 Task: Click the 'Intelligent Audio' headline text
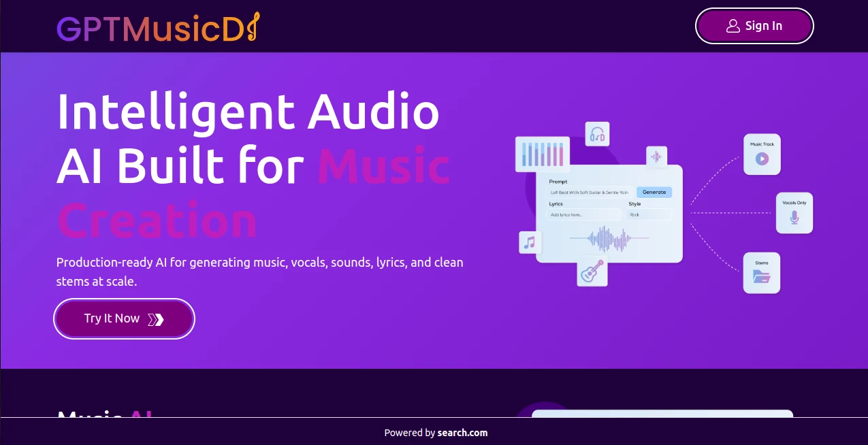coord(248,112)
